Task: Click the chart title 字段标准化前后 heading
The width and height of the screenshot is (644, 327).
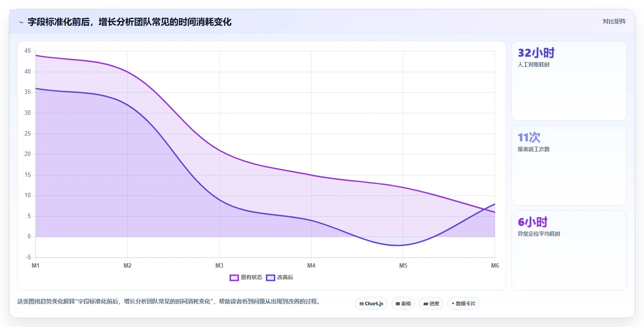Action: (x=129, y=22)
